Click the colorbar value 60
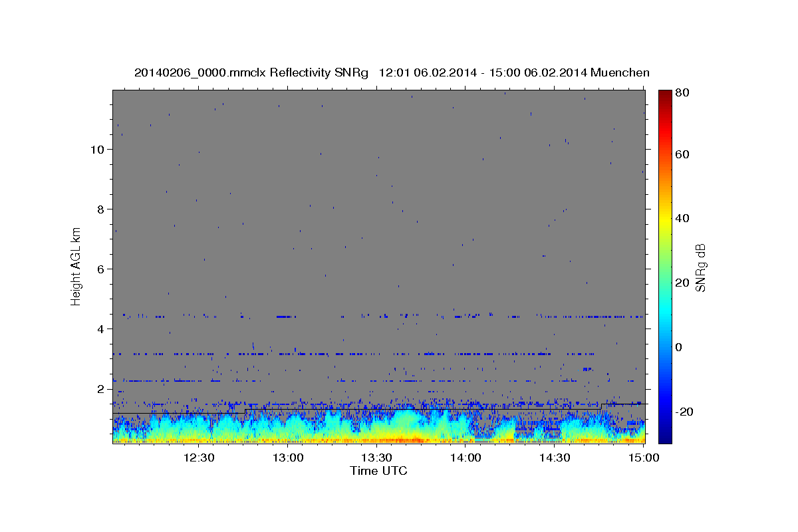The height and width of the screenshot is (532, 798). click(682, 154)
